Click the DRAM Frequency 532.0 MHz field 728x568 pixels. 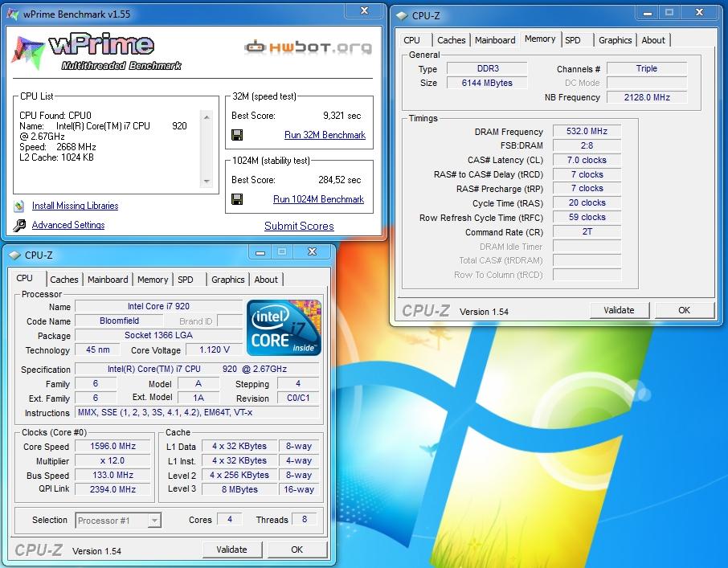(587, 131)
